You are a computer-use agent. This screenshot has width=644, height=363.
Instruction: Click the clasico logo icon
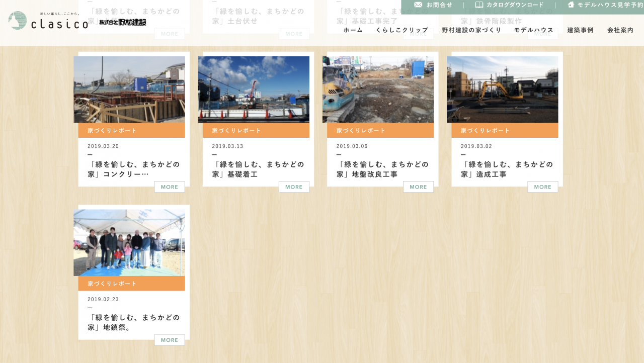pos(18,21)
